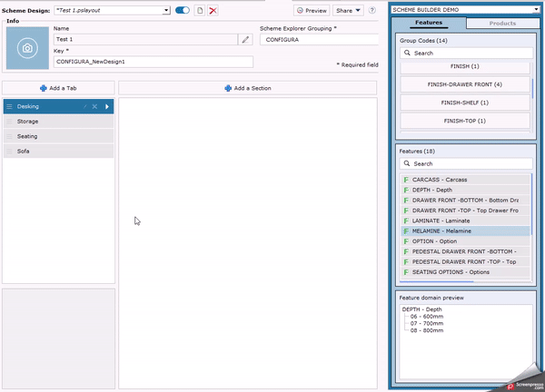Image resolution: width=545 pixels, height=392 pixels.
Task: Click Add a Tab button
Action: [58, 88]
